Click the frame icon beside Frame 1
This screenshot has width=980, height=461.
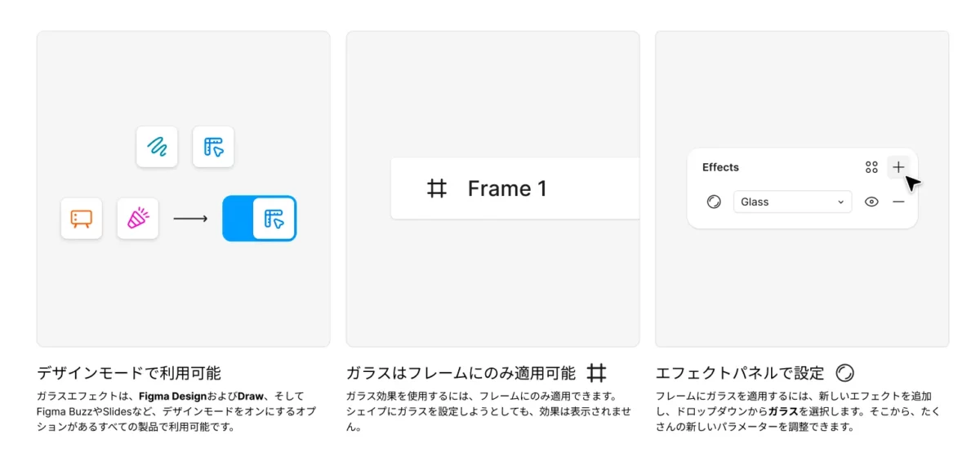click(x=438, y=189)
